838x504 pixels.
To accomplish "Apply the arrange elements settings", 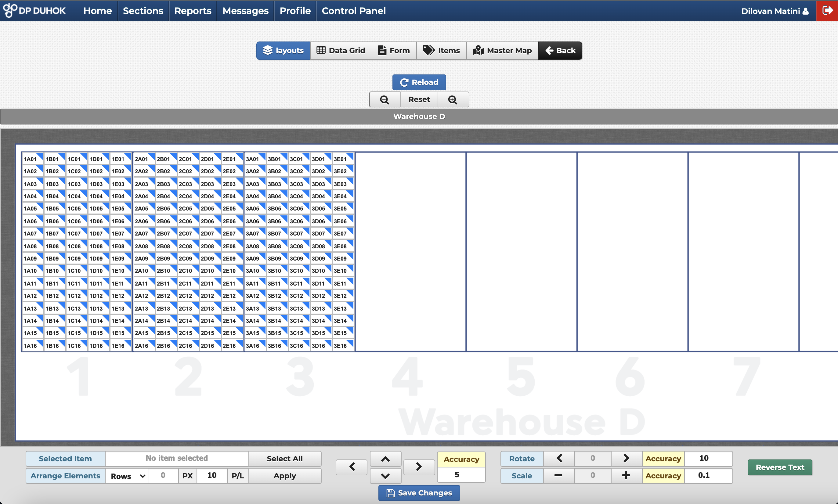I will pos(285,476).
